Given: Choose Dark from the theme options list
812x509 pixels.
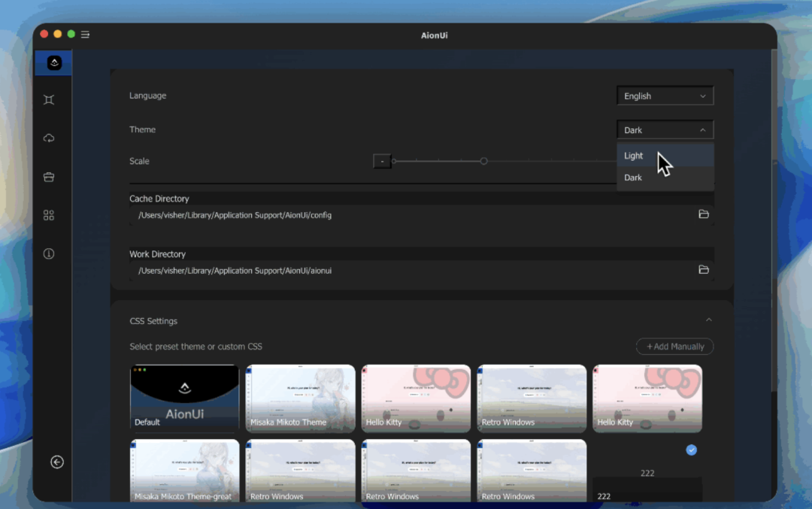Looking at the screenshot, I should click(634, 177).
